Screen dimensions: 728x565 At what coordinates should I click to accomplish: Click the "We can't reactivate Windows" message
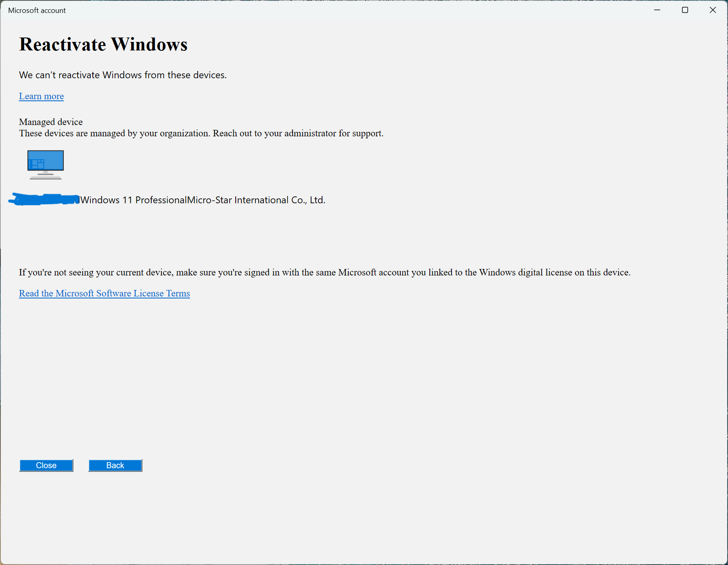[x=123, y=75]
